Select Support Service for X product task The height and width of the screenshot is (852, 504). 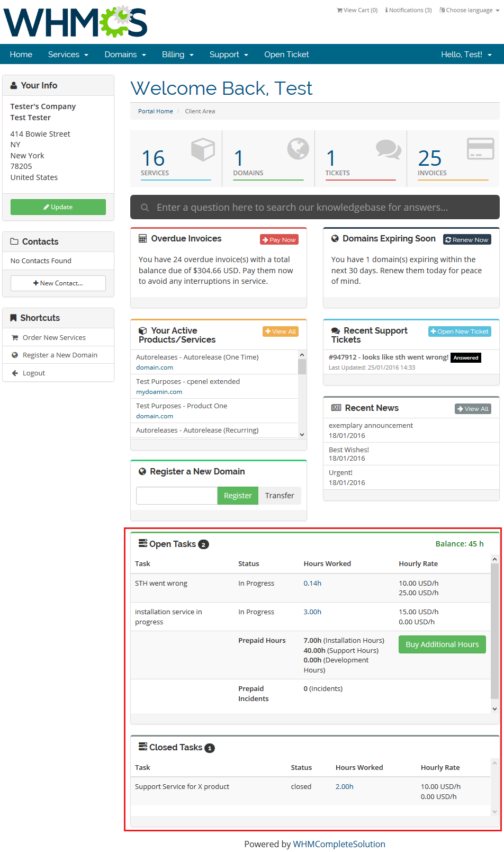[311, 791]
